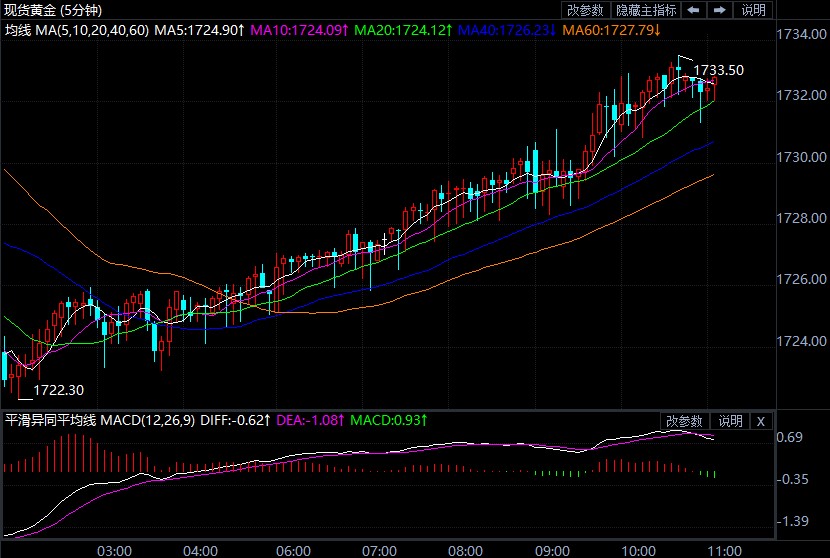Hide the main indicator via 隐藏主指标
830x558 pixels.
[x=645, y=10]
